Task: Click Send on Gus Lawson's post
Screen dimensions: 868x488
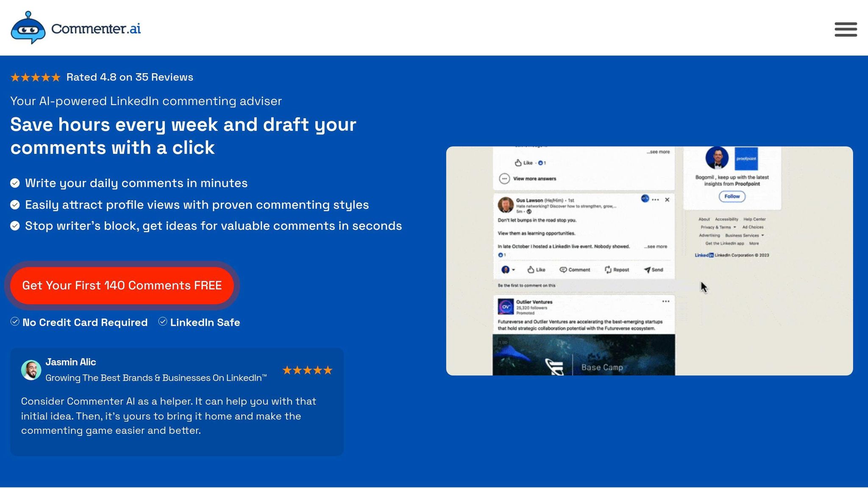Action: (653, 270)
